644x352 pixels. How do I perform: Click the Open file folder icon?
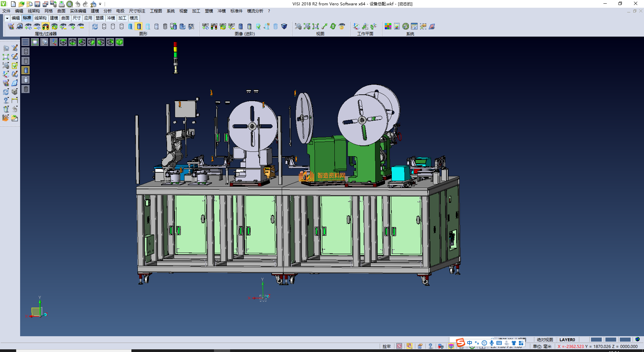tap(21, 4)
